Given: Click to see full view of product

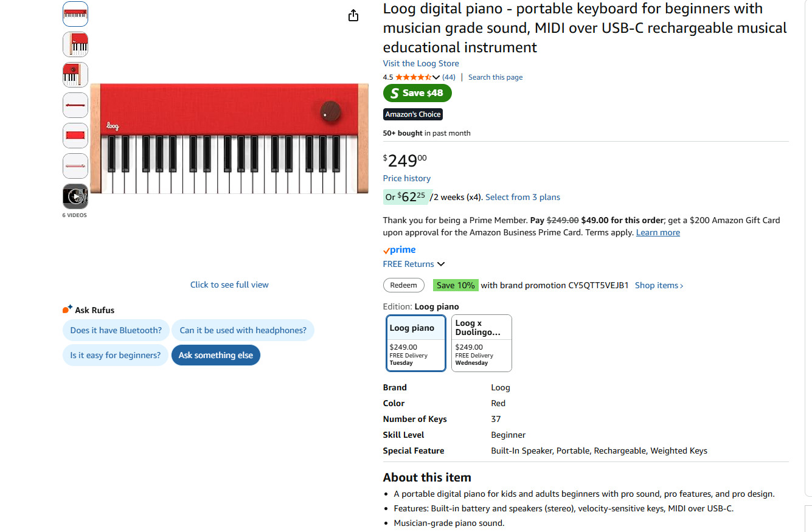Looking at the screenshot, I should click(229, 284).
